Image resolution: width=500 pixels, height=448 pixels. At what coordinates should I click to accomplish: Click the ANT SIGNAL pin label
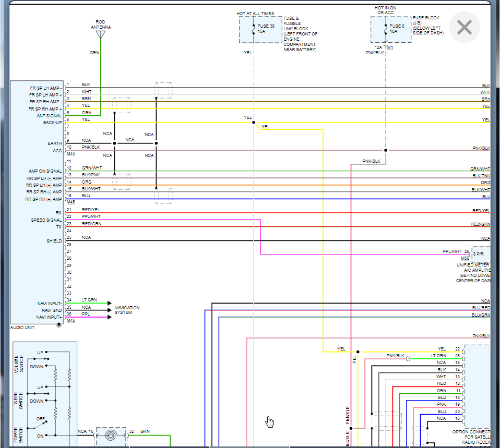(48, 116)
